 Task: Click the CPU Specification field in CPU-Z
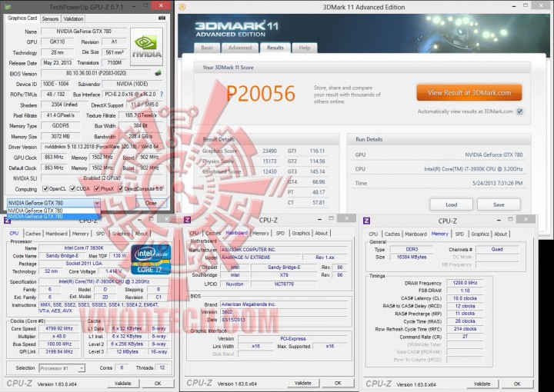[104, 281]
